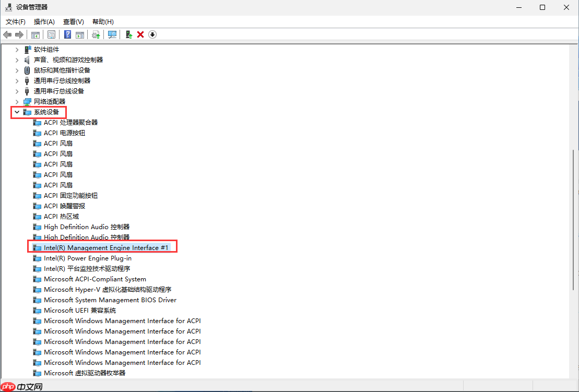This screenshot has height=392, width=579.
Task: Click the device icon beside Microsoft ACPI-Compliant System
Action: [37, 279]
